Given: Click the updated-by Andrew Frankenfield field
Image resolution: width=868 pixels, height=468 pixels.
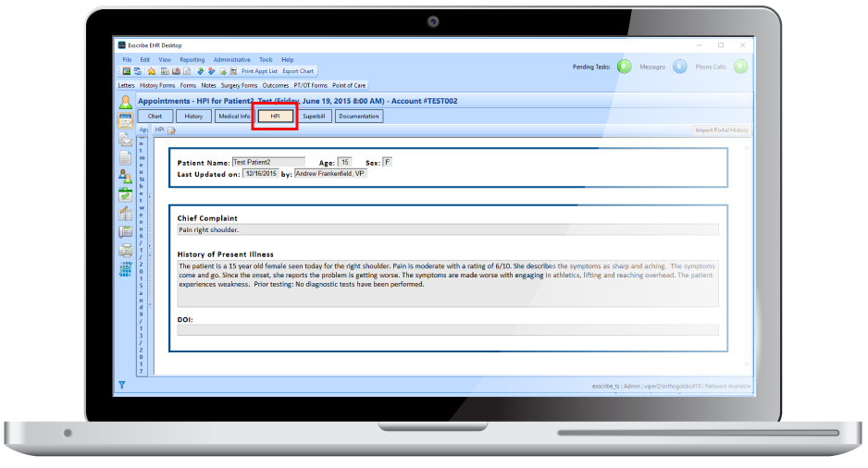Looking at the screenshot, I should coord(330,174).
